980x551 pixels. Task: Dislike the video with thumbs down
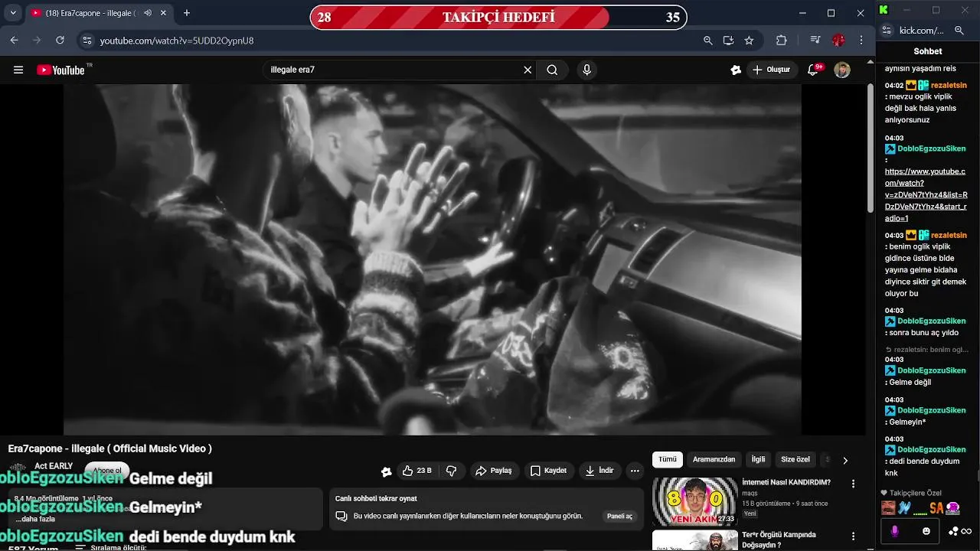click(451, 471)
